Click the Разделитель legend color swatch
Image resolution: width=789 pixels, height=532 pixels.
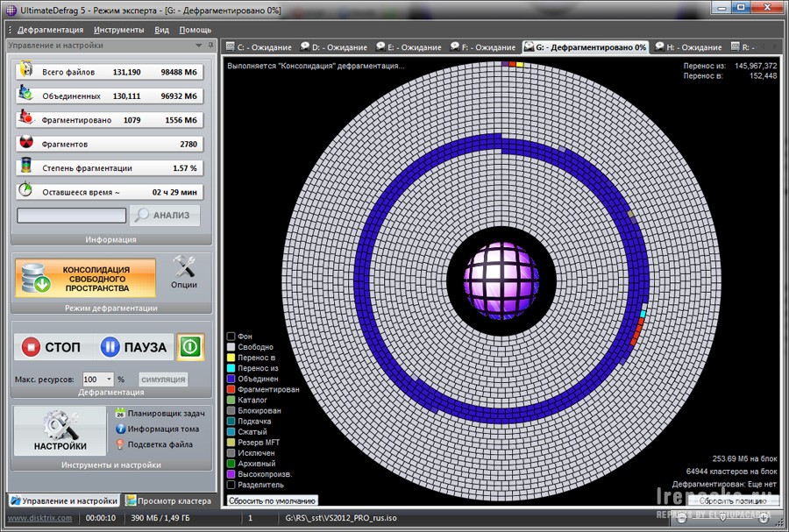click(231, 485)
